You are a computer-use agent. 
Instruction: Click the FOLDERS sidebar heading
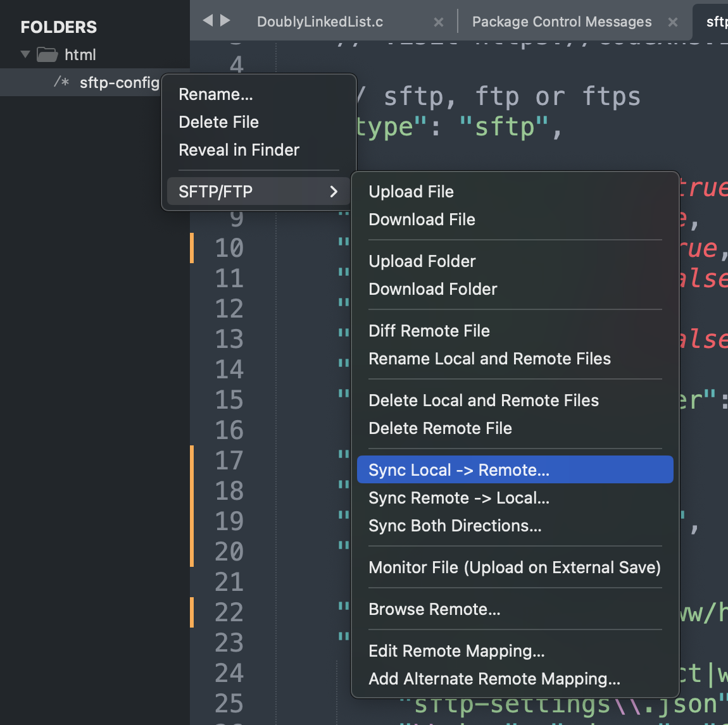58,27
